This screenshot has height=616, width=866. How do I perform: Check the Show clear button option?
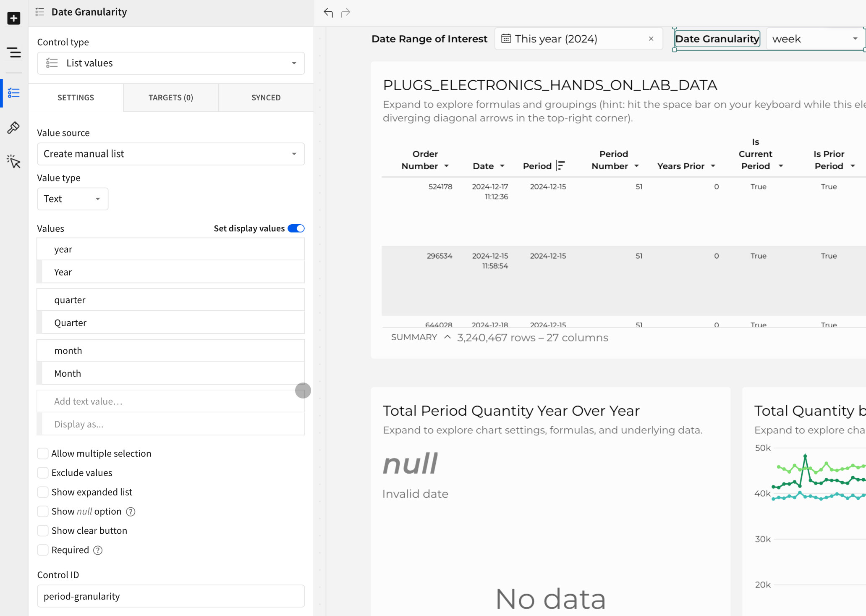point(43,530)
